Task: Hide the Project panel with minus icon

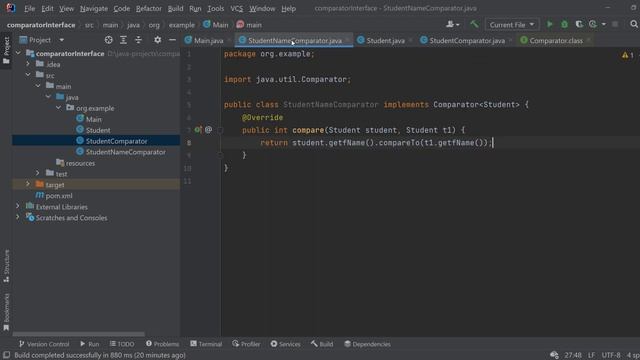Action: tap(172, 40)
